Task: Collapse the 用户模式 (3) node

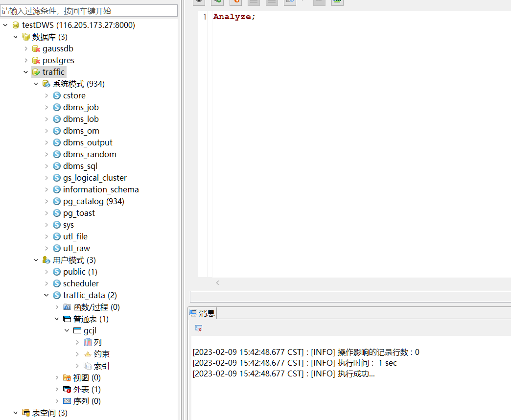Action: coord(36,260)
